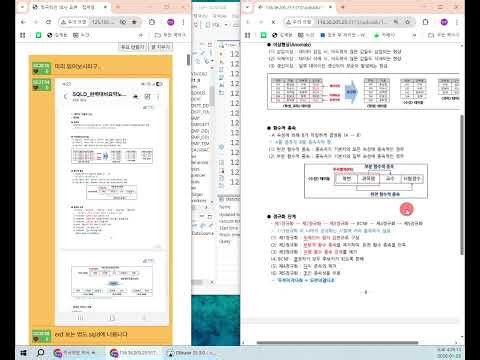This screenshot has height=360, width=480.
Task: Select the right browser's active tab
Action: click(295, 7)
